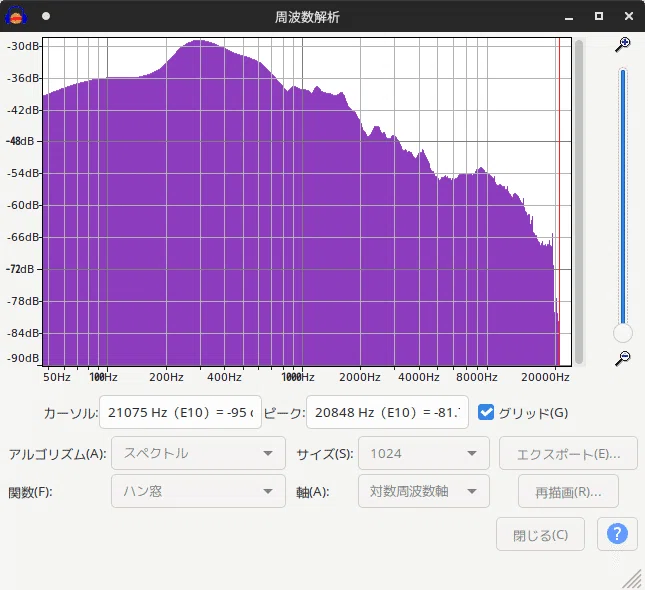
Task: Click the 再描画(R)... button
Action: coord(568,491)
